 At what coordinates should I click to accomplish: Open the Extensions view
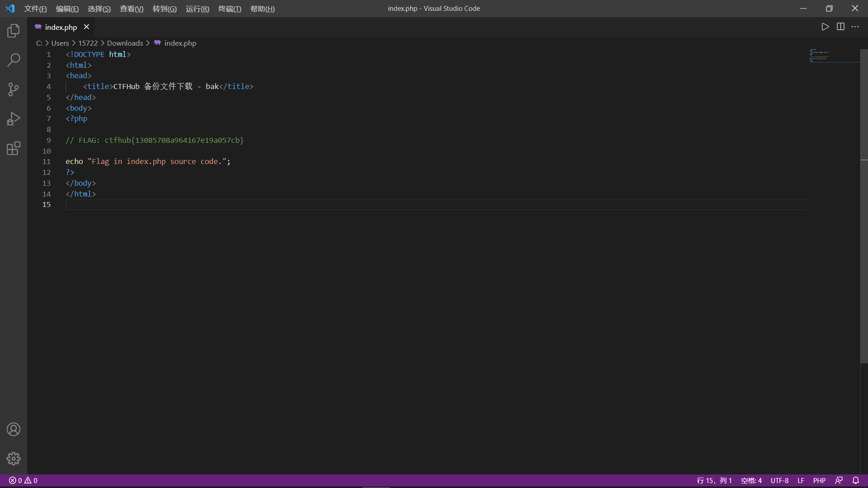[x=14, y=148]
